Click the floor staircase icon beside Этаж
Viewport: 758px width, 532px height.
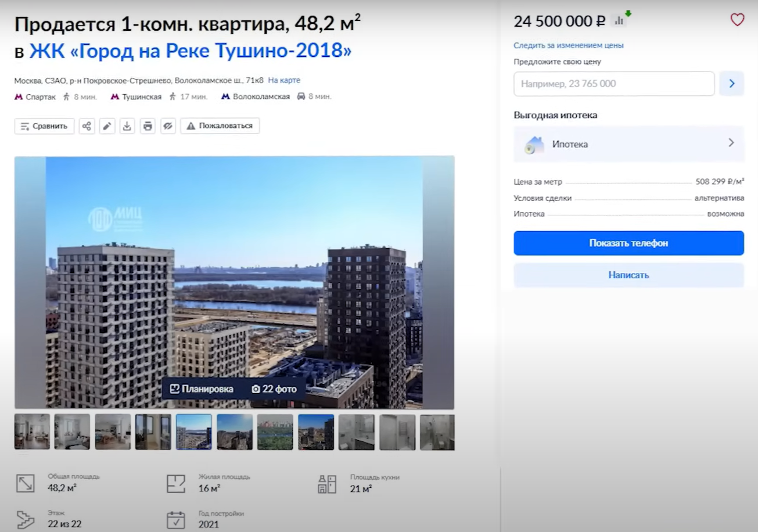tap(25, 520)
